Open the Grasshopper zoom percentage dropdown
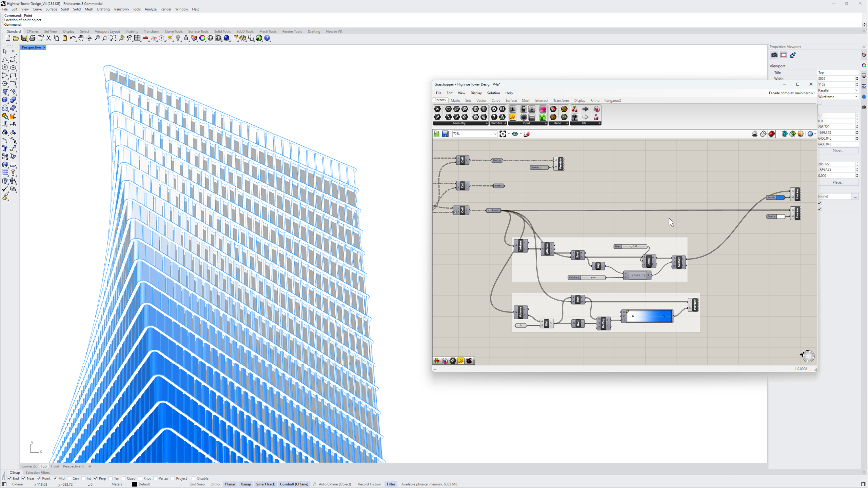 pos(495,134)
